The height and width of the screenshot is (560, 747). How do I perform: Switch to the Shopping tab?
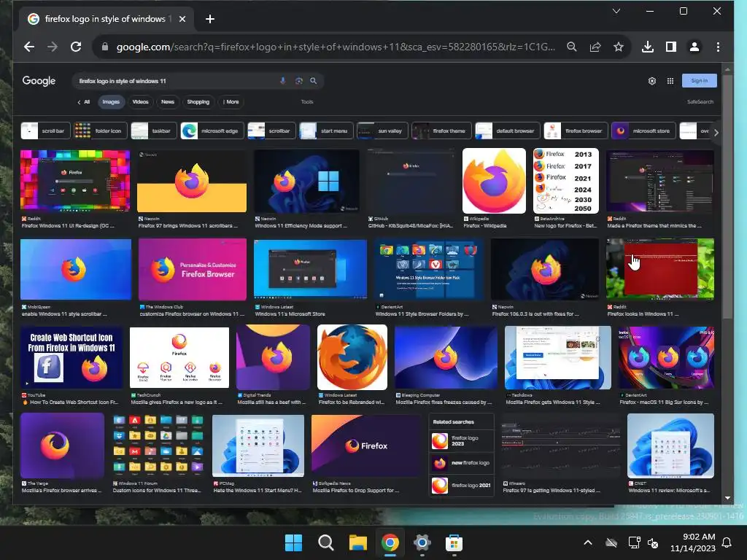tap(198, 102)
